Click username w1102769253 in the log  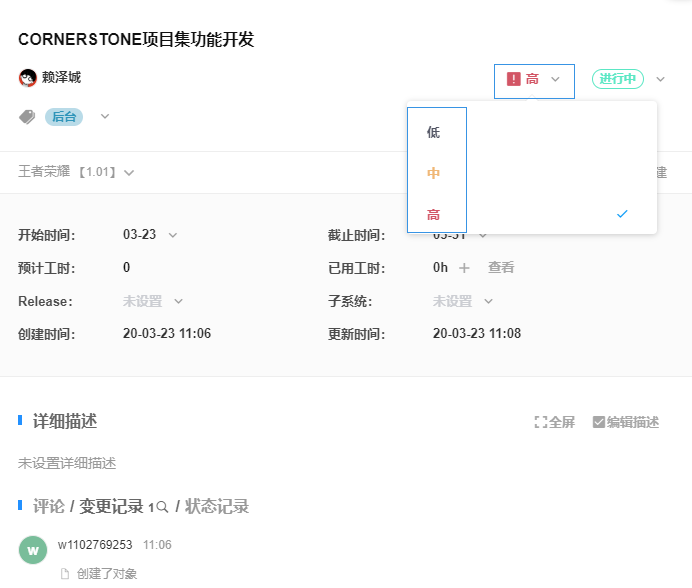pos(95,545)
